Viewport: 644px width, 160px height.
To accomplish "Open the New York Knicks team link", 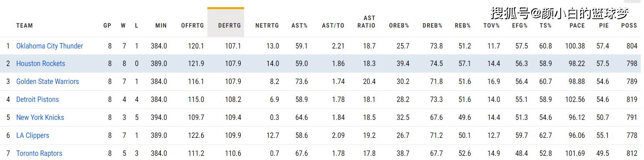I will click(x=40, y=117).
